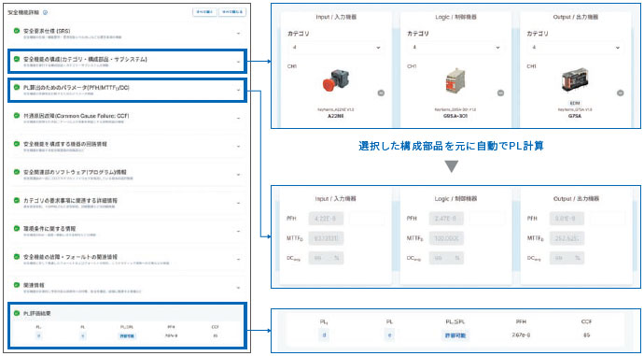
Task: Click the すべて開く button
Action: pos(204,12)
